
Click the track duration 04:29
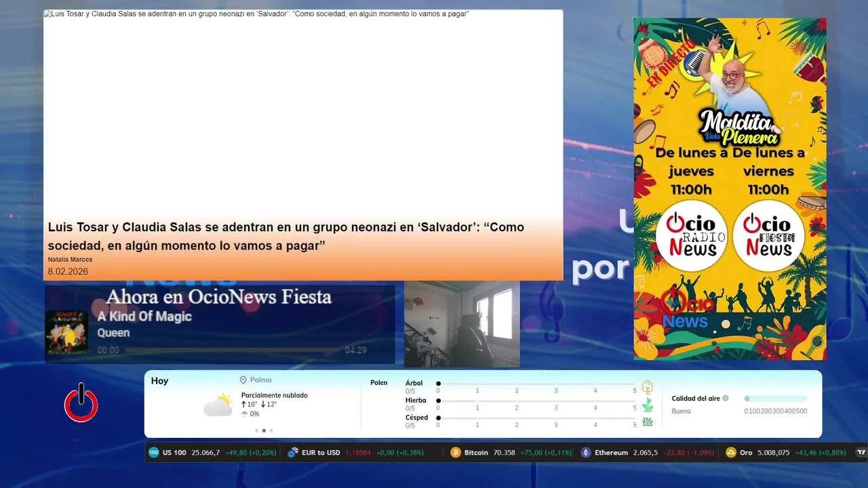coord(355,350)
